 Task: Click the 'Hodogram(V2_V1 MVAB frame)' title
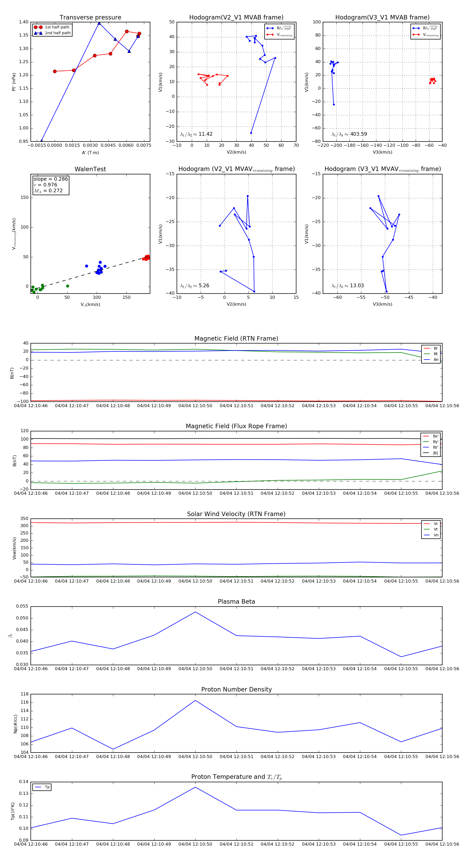pyautogui.click(x=236, y=18)
